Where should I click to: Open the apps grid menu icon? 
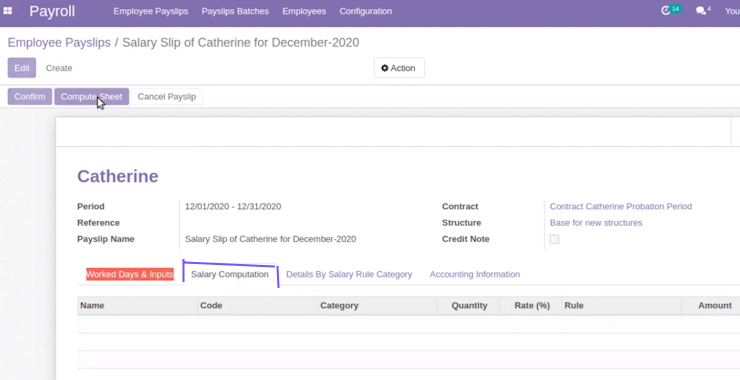tap(8, 11)
